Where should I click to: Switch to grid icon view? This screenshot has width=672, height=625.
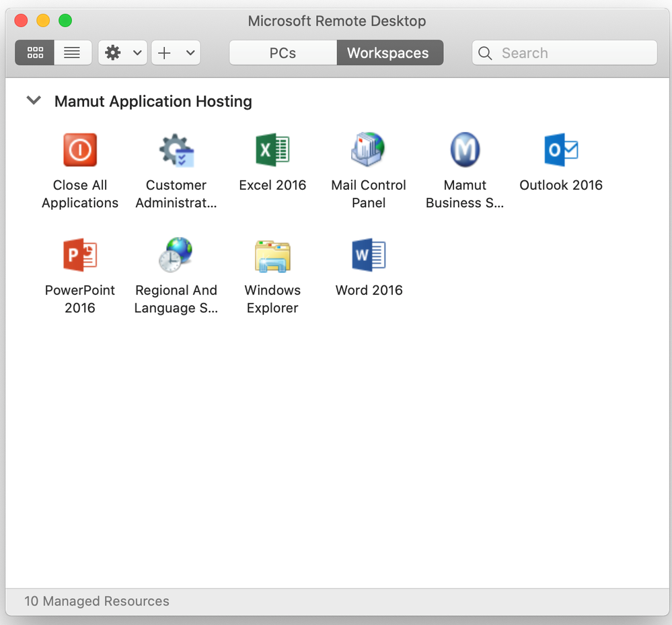tap(35, 52)
